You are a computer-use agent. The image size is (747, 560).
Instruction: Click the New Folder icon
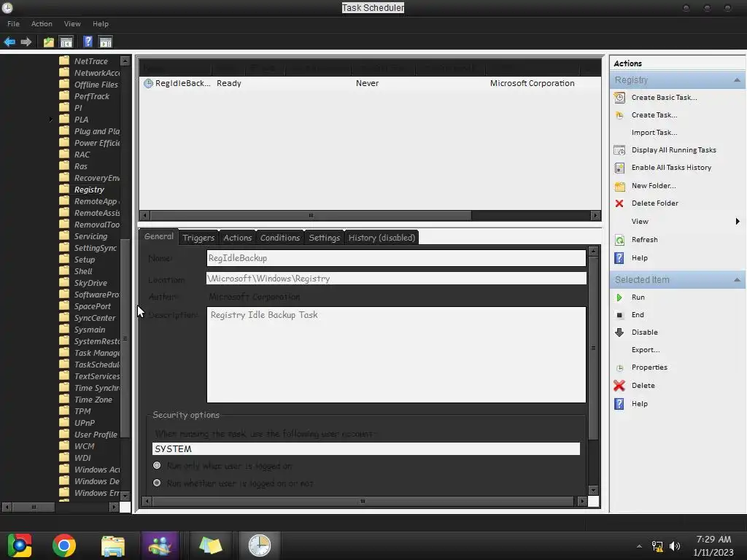(x=619, y=186)
